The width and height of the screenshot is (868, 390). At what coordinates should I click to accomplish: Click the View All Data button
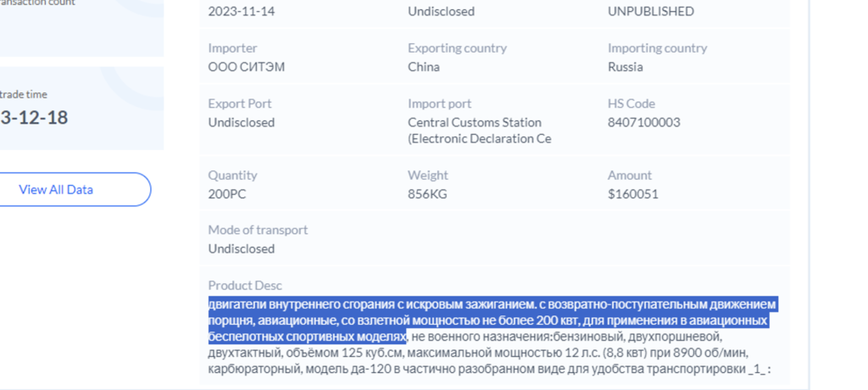coord(56,189)
